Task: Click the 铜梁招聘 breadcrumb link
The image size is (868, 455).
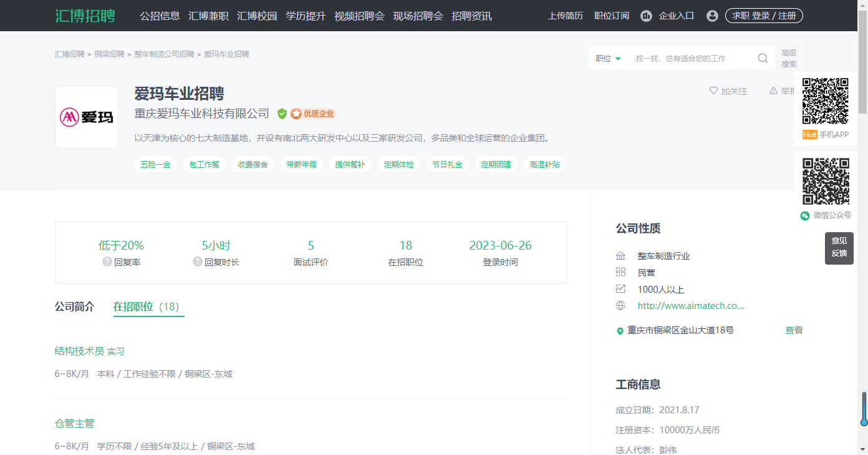Action: click(109, 54)
